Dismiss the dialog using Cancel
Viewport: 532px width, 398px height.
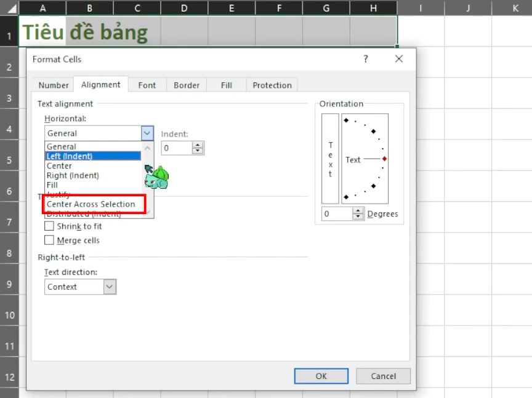pos(383,376)
